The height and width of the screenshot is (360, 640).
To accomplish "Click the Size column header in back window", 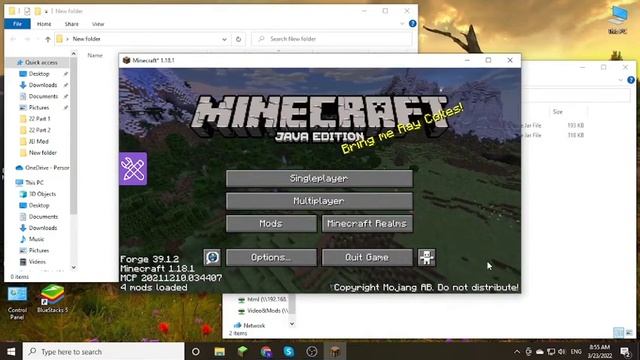I will tap(558, 111).
